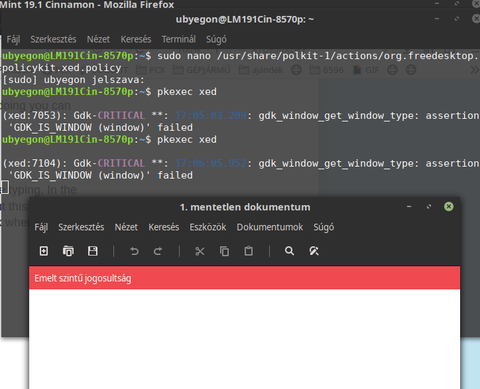Cut the selection with the scissors icon

[200, 251]
